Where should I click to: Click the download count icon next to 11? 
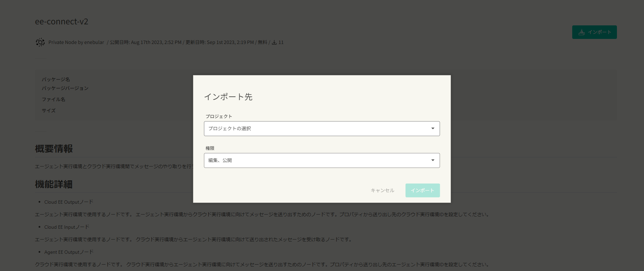click(x=274, y=42)
